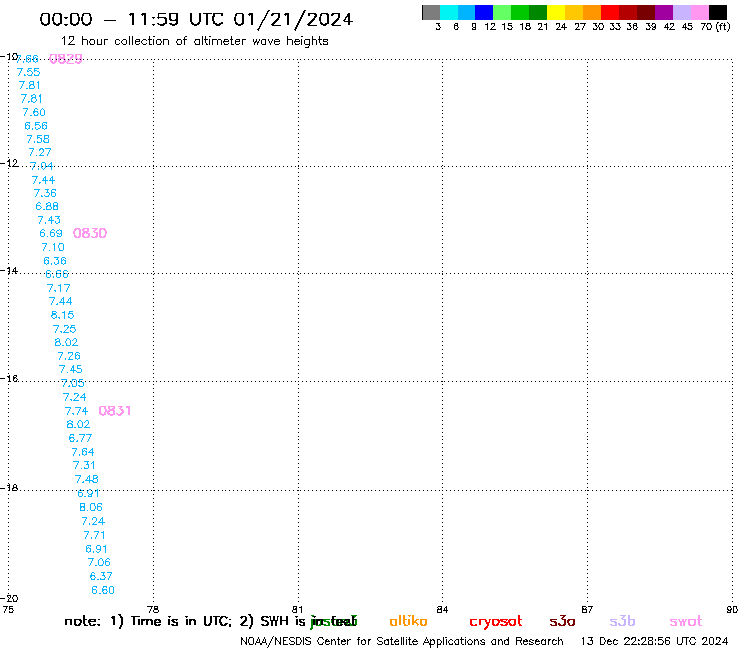Click the yellow swatch in the wave height scale
This screenshot has width=740, height=650.
(556, 12)
